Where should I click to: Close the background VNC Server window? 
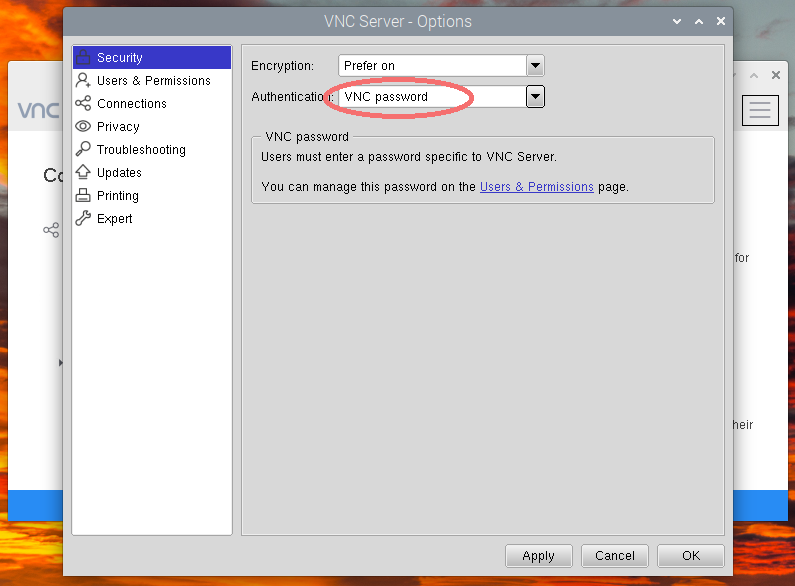click(x=776, y=75)
